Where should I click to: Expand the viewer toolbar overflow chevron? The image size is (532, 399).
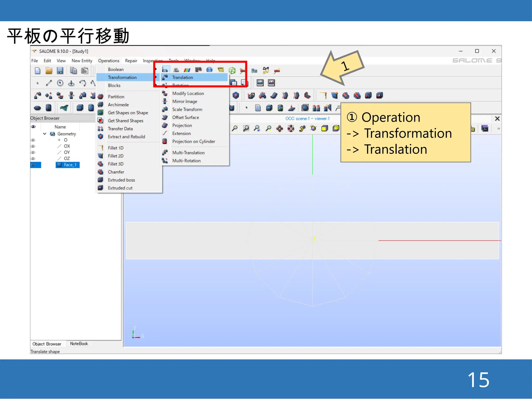tap(498, 129)
